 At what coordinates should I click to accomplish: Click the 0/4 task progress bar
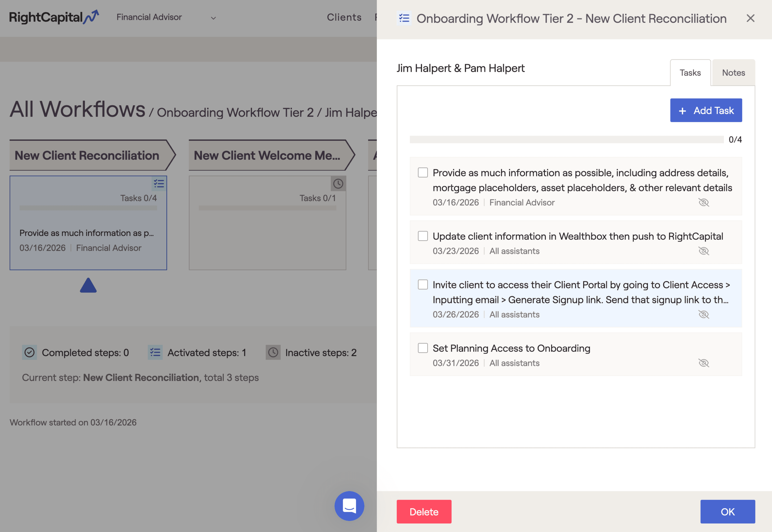pyautogui.click(x=567, y=139)
